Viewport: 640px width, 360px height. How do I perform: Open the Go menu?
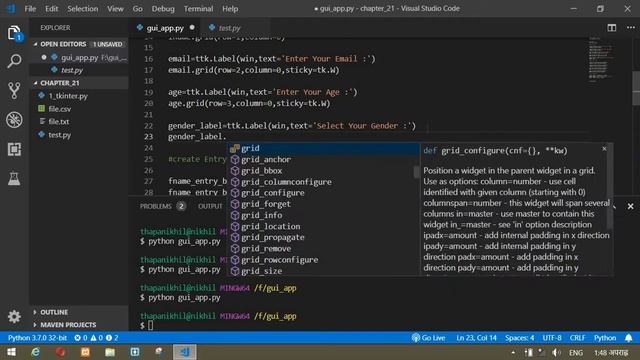click(138, 9)
